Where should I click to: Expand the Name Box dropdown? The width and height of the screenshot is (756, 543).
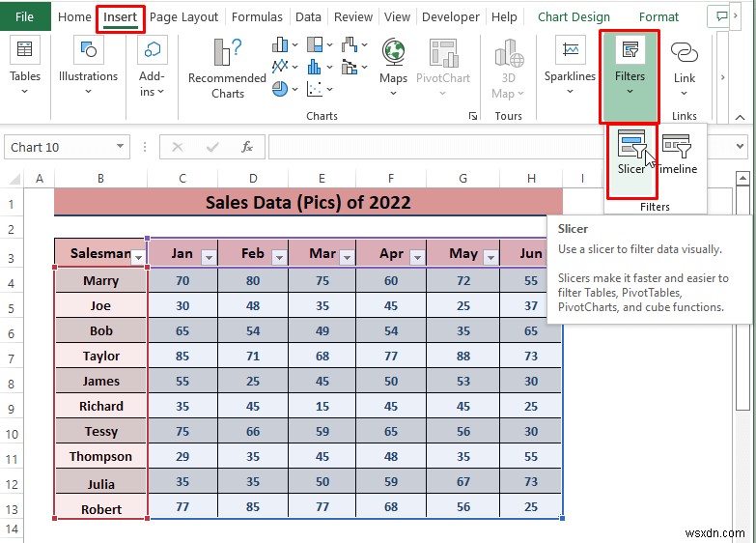[120, 146]
